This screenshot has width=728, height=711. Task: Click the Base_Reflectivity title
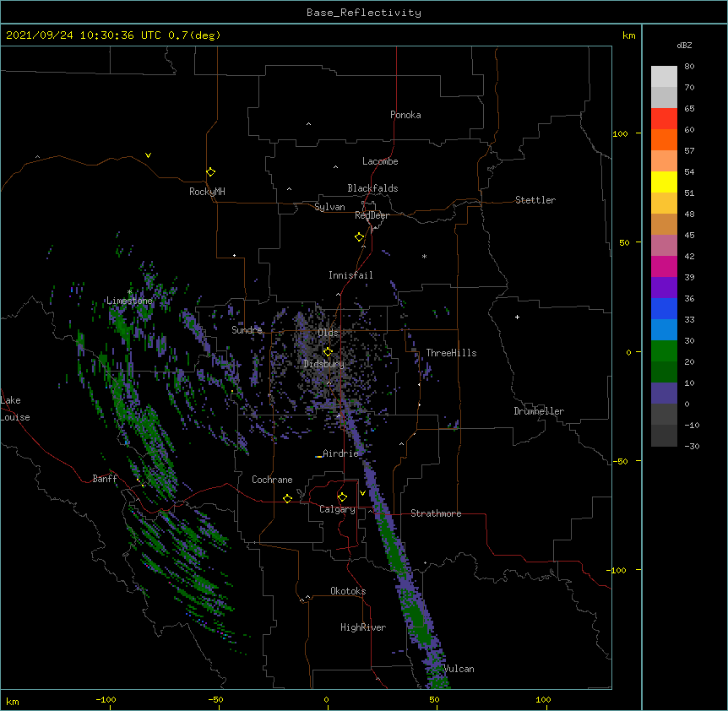364,13
